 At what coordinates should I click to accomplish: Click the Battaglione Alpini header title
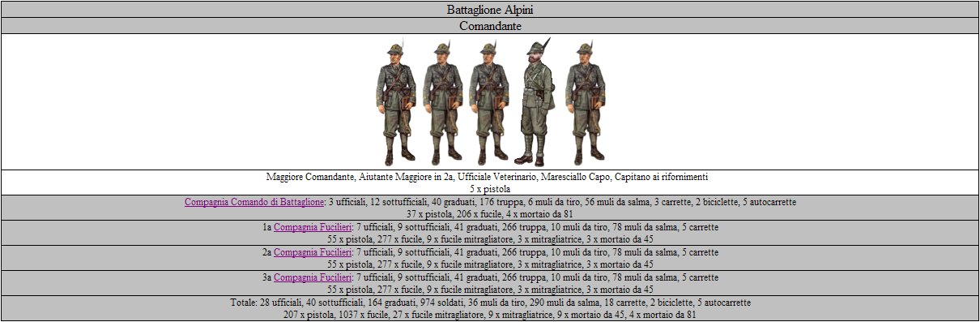(490, 10)
